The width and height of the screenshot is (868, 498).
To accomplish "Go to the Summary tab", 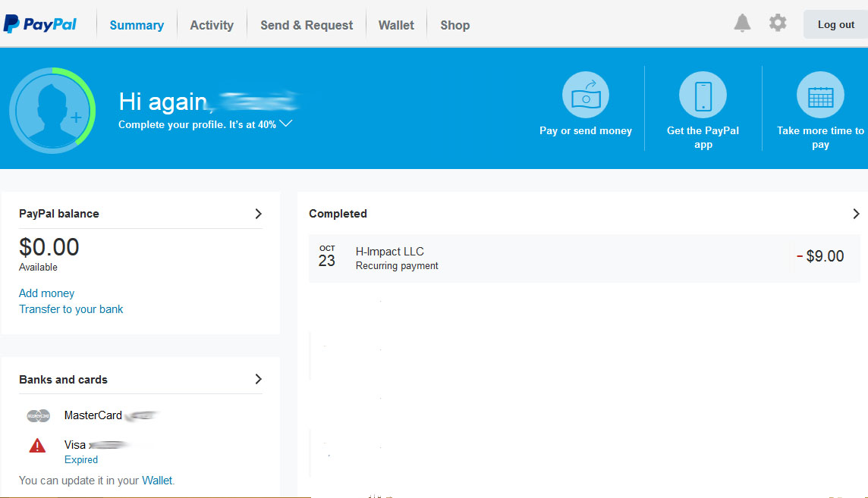I will (x=137, y=26).
